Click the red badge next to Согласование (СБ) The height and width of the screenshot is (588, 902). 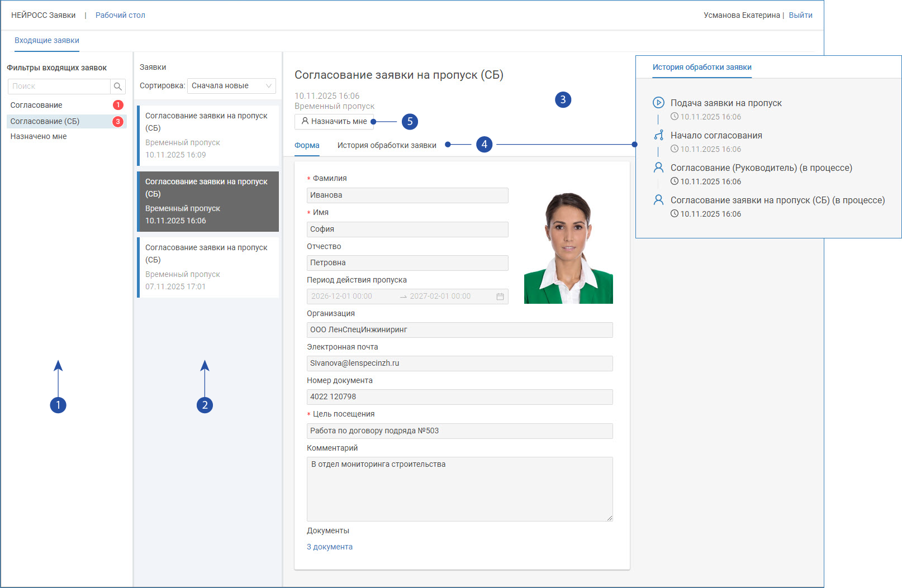(118, 121)
